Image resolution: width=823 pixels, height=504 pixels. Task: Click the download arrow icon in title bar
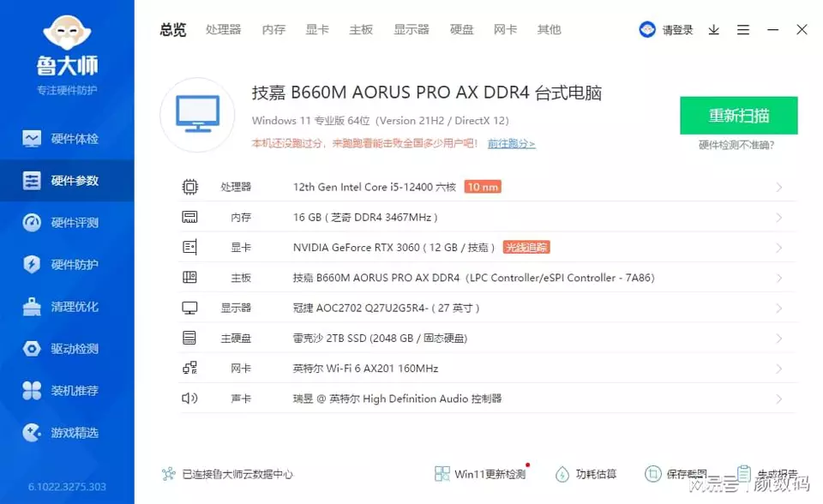[x=713, y=30]
